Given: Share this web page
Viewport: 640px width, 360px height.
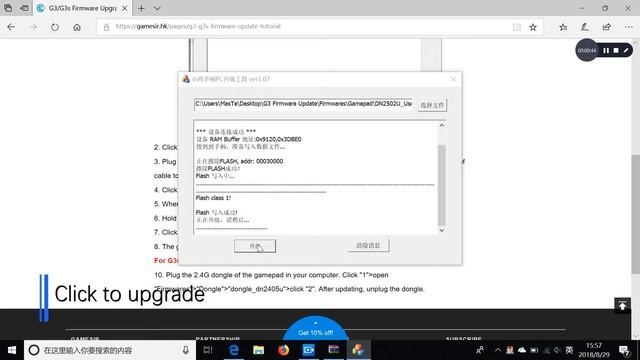Looking at the screenshot, I should [607, 27].
